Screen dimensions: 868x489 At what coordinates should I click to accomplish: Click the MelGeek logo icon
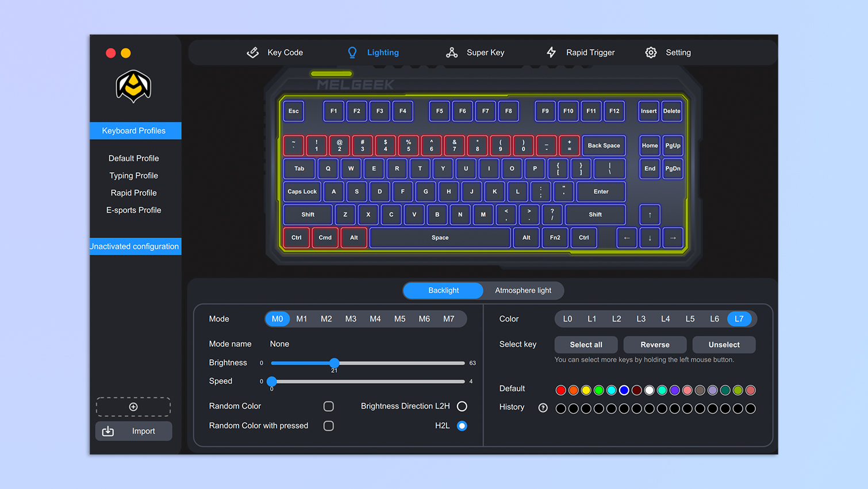(133, 86)
